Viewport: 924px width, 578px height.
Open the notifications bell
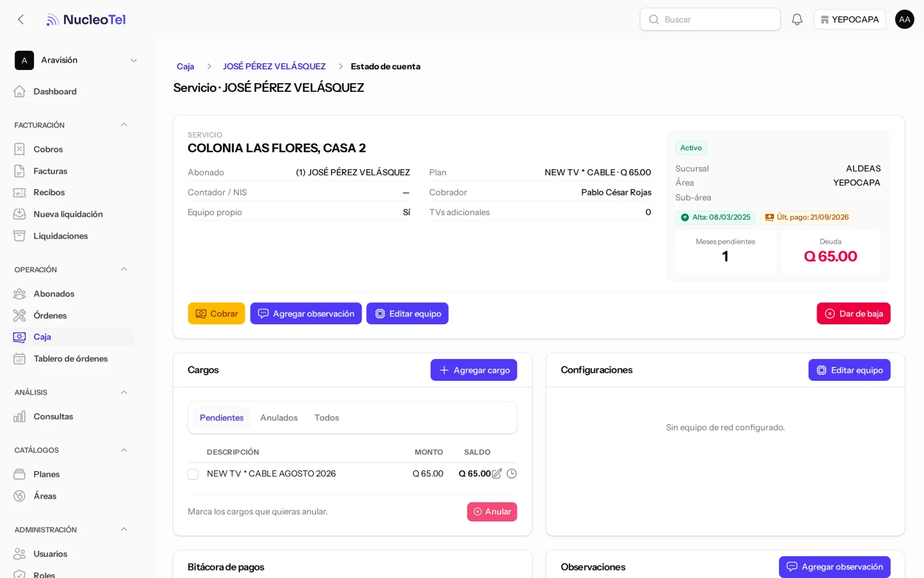797,20
